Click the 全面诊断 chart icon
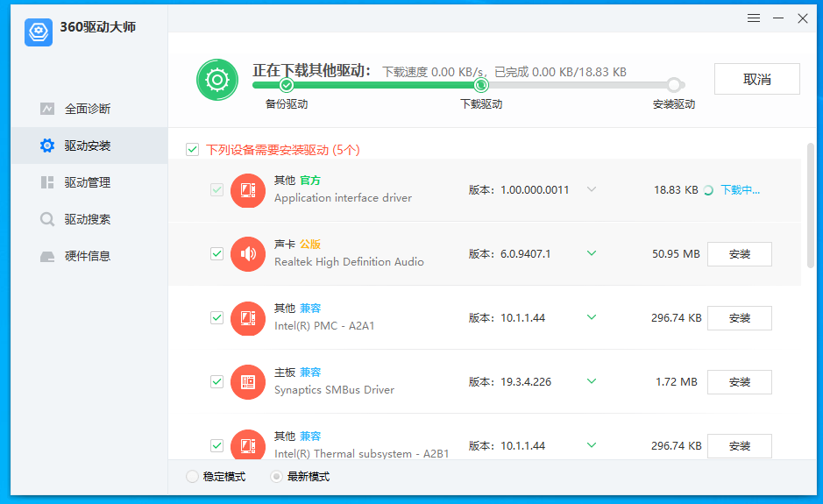The width and height of the screenshot is (823, 504). 47,109
